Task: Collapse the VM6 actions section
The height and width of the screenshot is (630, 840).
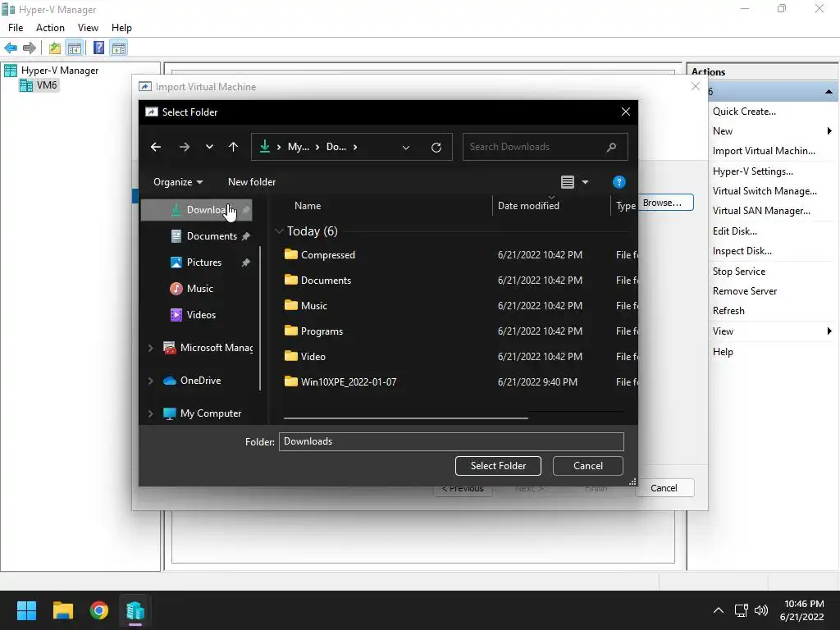Action: click(829, 92)
